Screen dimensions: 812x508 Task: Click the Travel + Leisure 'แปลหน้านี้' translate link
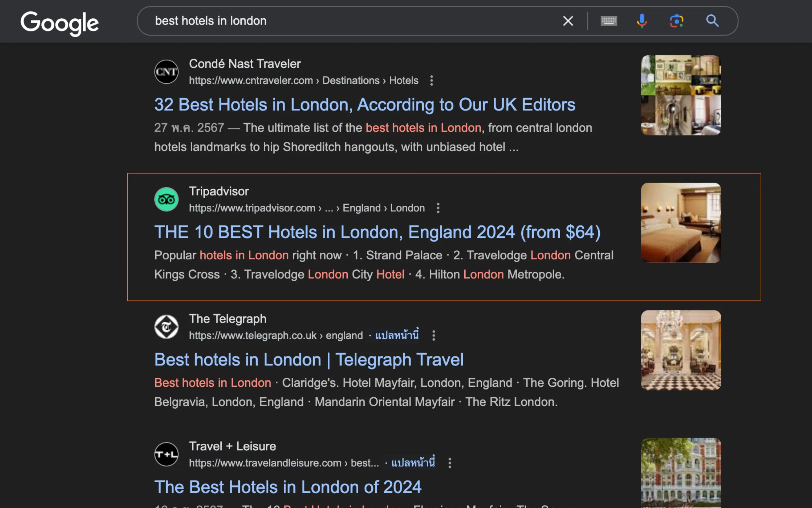click(413, 463)
